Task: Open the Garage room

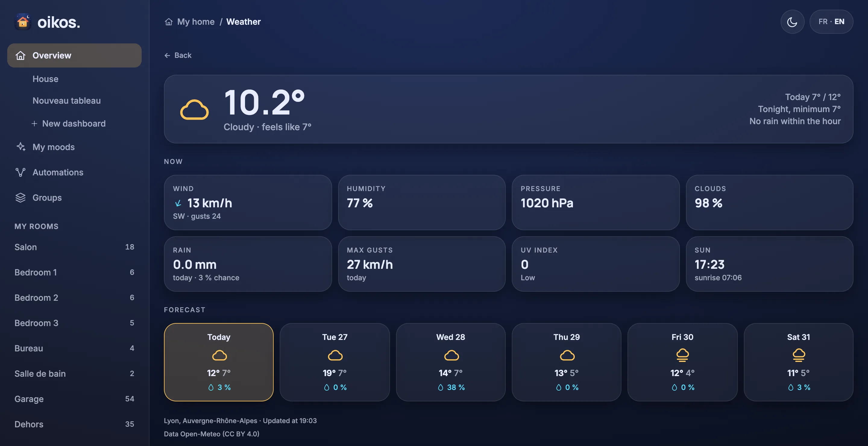Action: point(74,399)
